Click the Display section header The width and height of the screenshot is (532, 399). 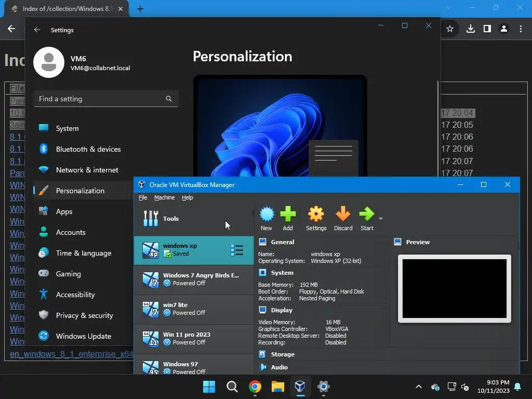(282, 310)
